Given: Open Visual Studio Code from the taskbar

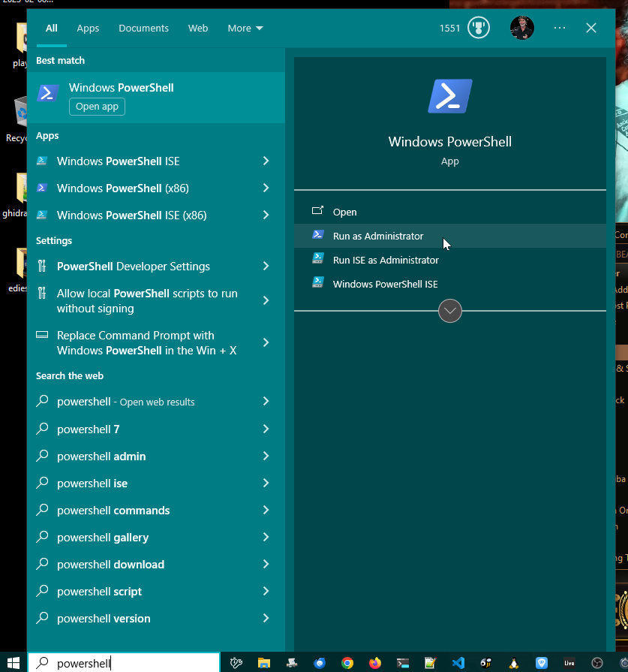Looking at the screenshot, I should (x=458, y=663).
